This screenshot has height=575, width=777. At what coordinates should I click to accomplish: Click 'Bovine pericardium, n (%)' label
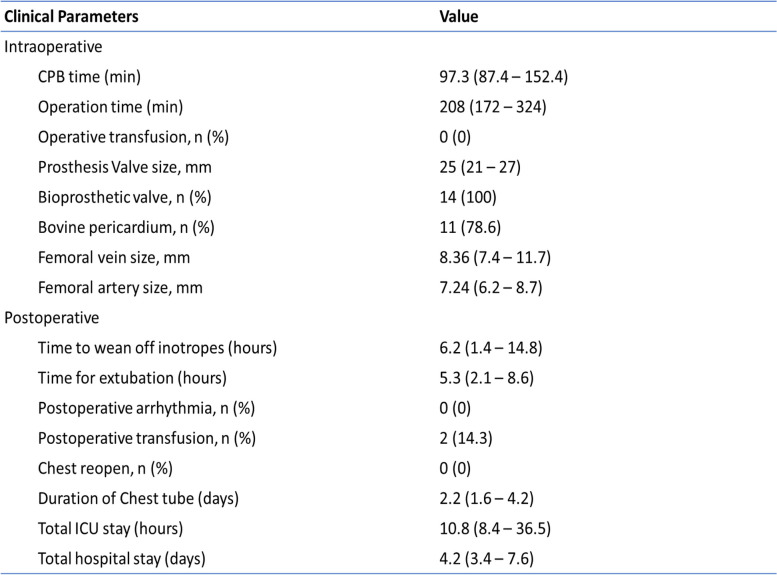(x=126, y=228)
